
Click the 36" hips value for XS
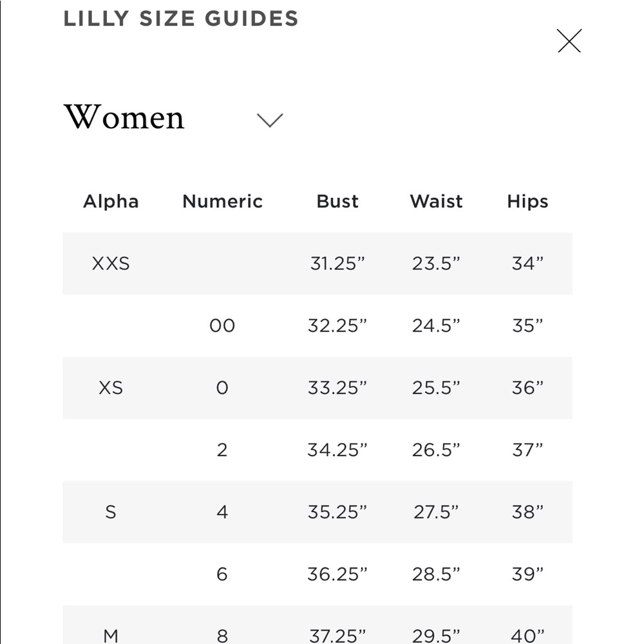point(528,388)
